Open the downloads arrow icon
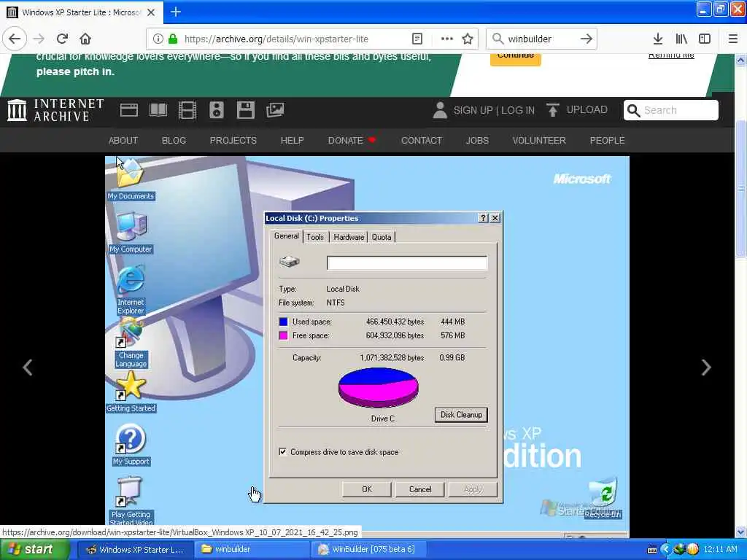Viewport: 747px width, 560px height. tap(657, 39)
